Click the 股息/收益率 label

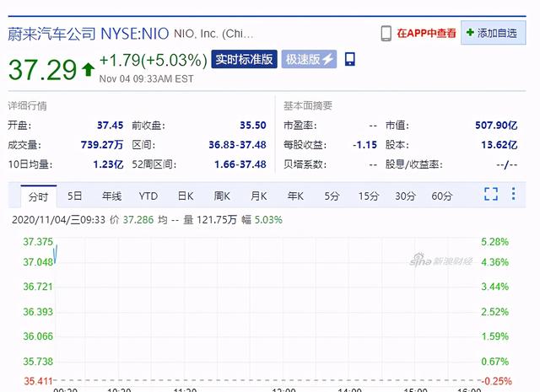414,164
